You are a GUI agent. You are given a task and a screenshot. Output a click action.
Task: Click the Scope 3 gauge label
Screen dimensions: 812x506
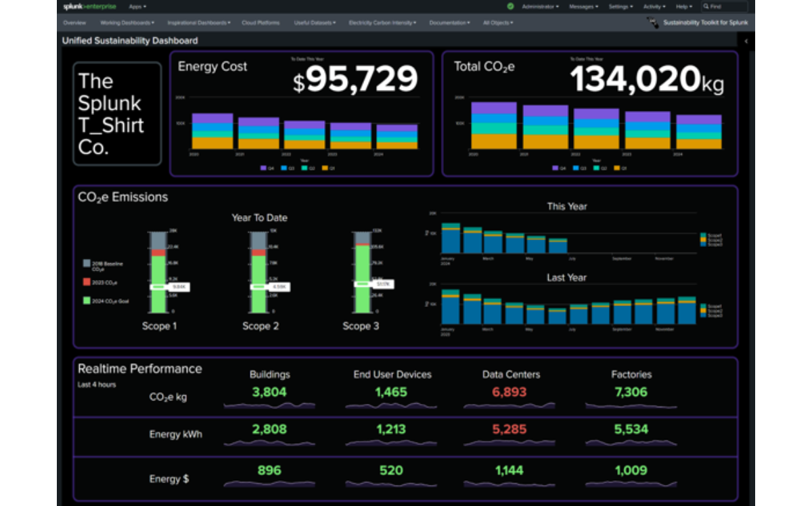[x=361, y=326]
